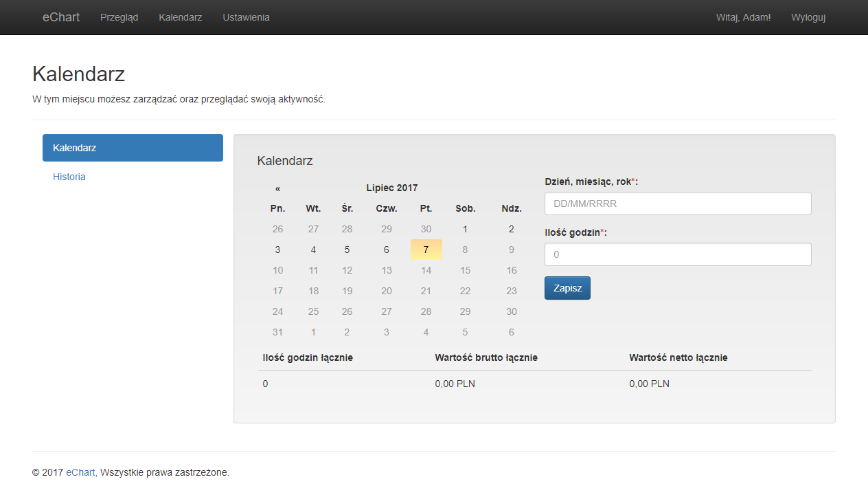Select highlighted day 7 in calendar
This screenshot has height=486, width=868.
(x=426, y=250)
